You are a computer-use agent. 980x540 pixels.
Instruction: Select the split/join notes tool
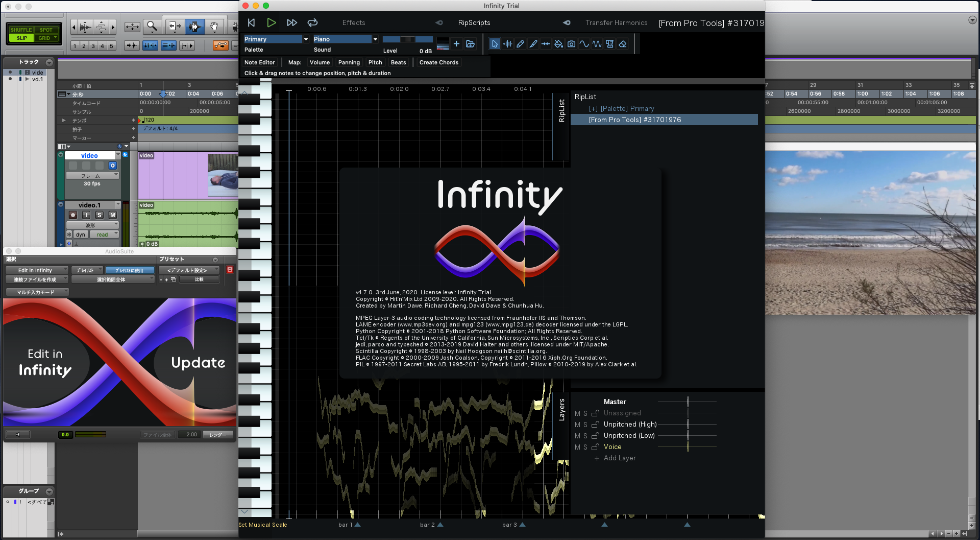point(546,44)
